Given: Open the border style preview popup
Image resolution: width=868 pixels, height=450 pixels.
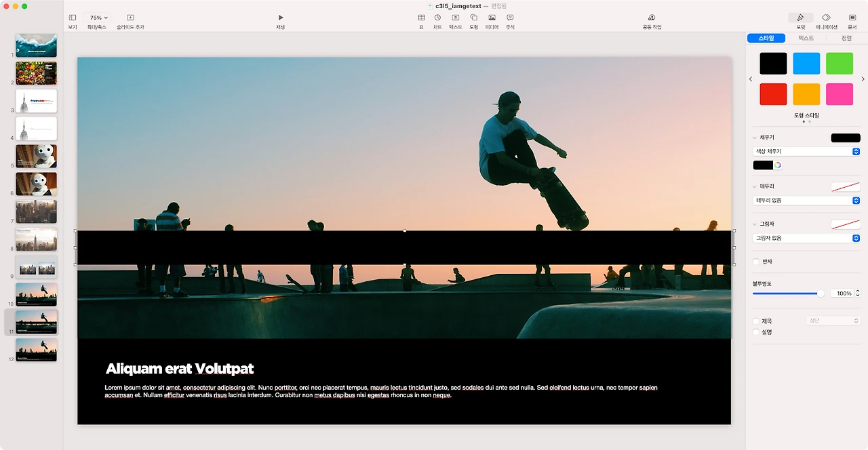Looking at the screenshot, I should [x=846, y=186].
